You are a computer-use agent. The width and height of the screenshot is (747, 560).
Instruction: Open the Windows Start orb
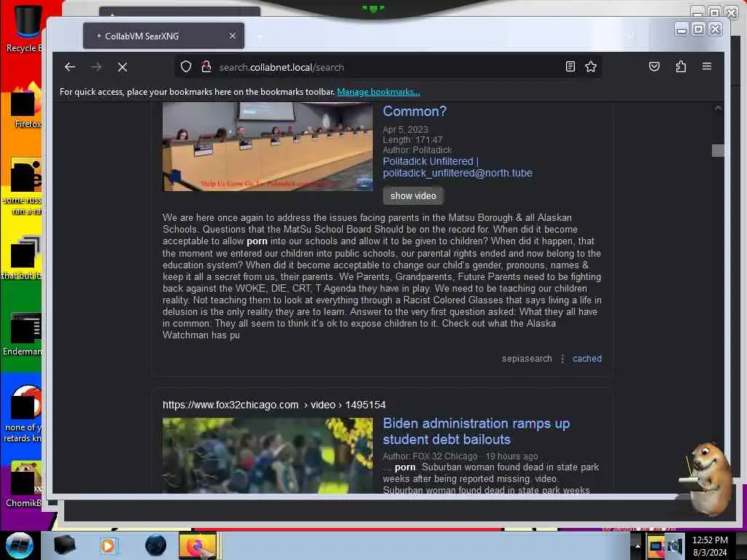pyautogui.click(x=20, y=545)
